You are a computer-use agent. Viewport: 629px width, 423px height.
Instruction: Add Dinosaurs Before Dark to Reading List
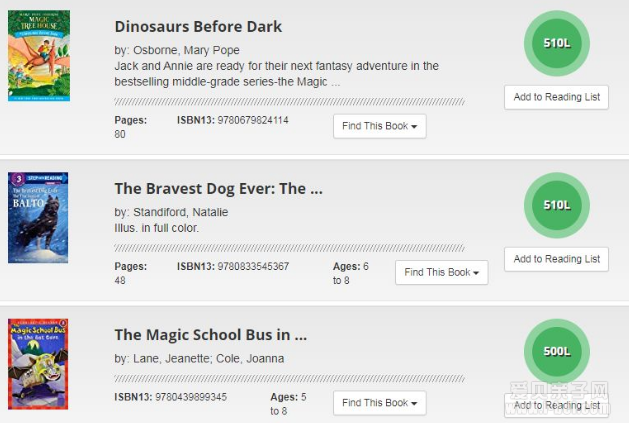pyautogui.click(x=556, y=97)
